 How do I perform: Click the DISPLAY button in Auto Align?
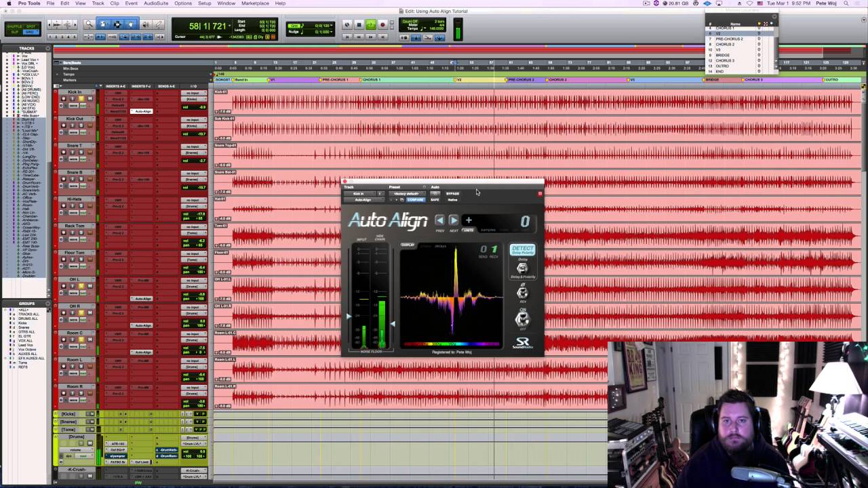tap(408, 245)
